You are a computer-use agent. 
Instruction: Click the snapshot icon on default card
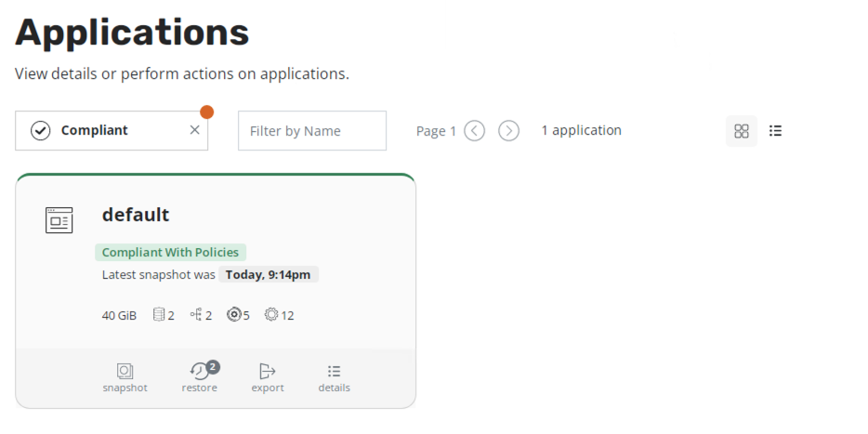[125, 372]
